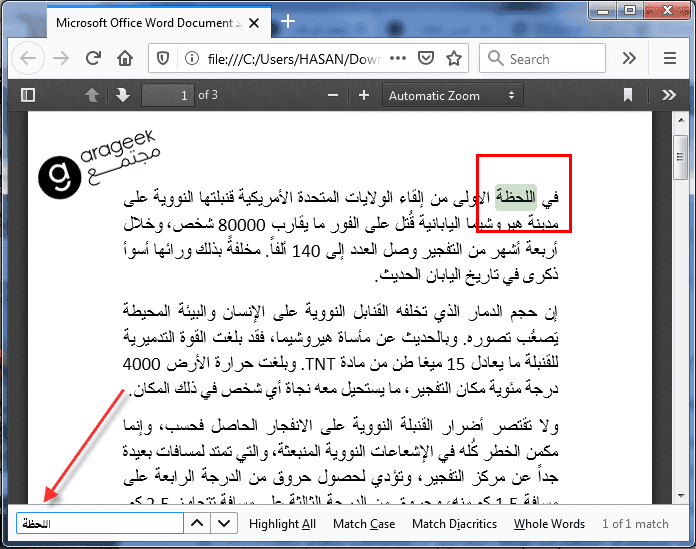The height and width of the screenshot is (549, 696).
Task: Toggle the PDF sidebar panel
Action: pos(28,95)
